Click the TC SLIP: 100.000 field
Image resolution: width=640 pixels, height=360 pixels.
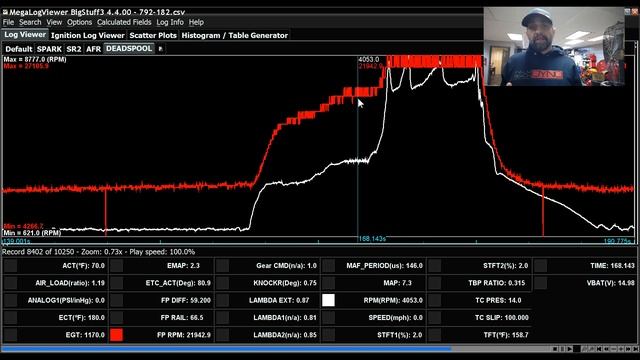click(502, 318)
